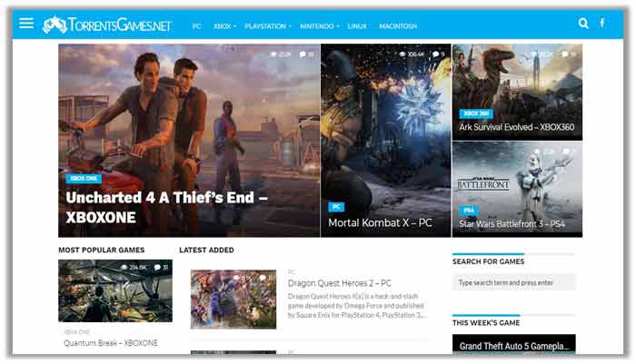Screen dimensions: 636x364
Task: Click the comments bubble icon on Mortal Kombat X
Action: tap(435, 54)
